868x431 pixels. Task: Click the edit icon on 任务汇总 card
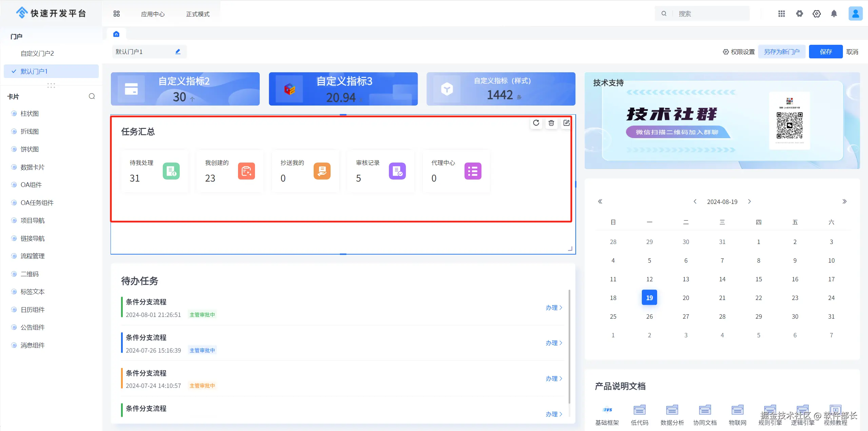[x=566, y=123]
